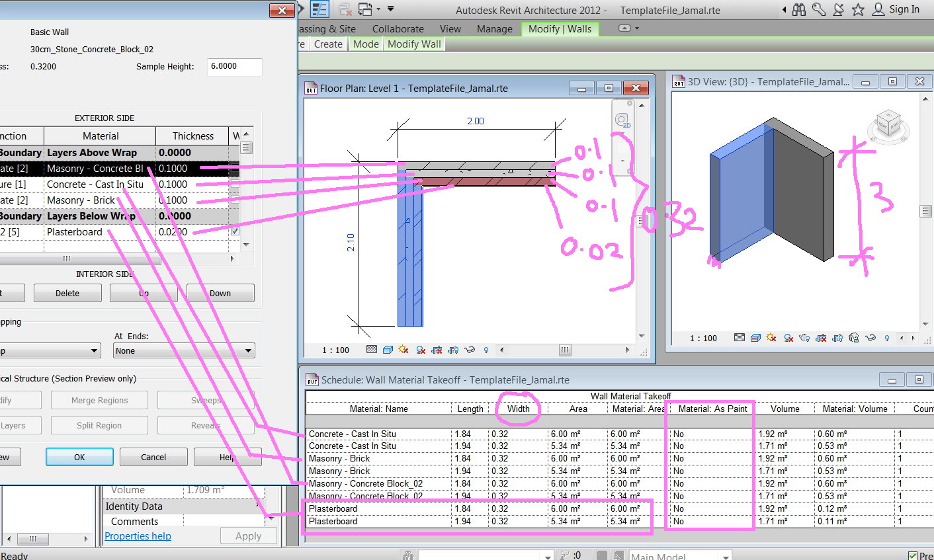Click the 3D view vertical scrollbar thumb
The image size is (934, 560).
[x=925, y=212]
